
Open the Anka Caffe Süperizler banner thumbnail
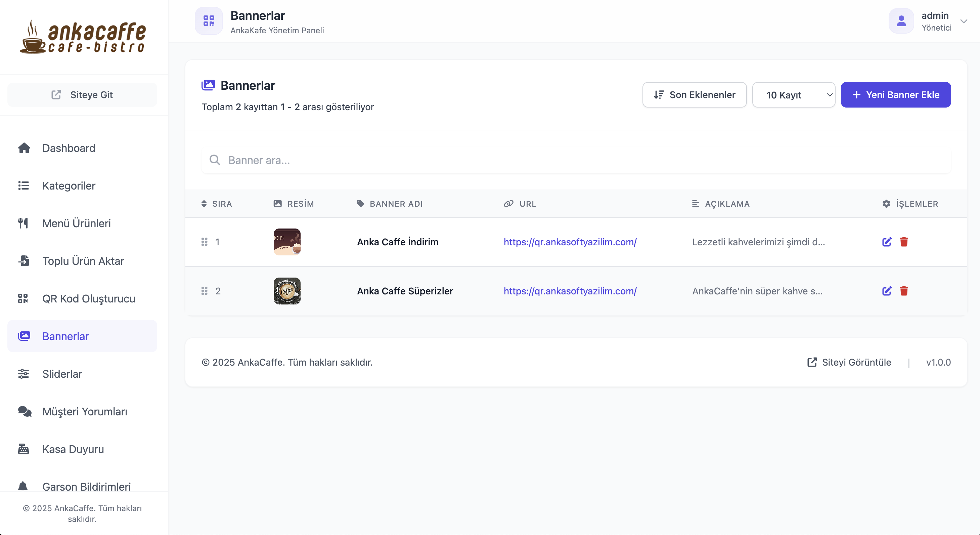(287, 291)
